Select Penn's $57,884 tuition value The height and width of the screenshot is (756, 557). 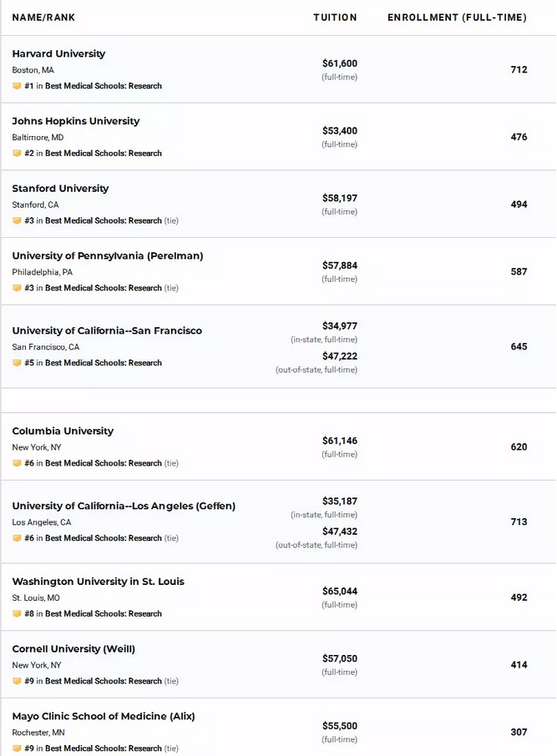(340, 265)
